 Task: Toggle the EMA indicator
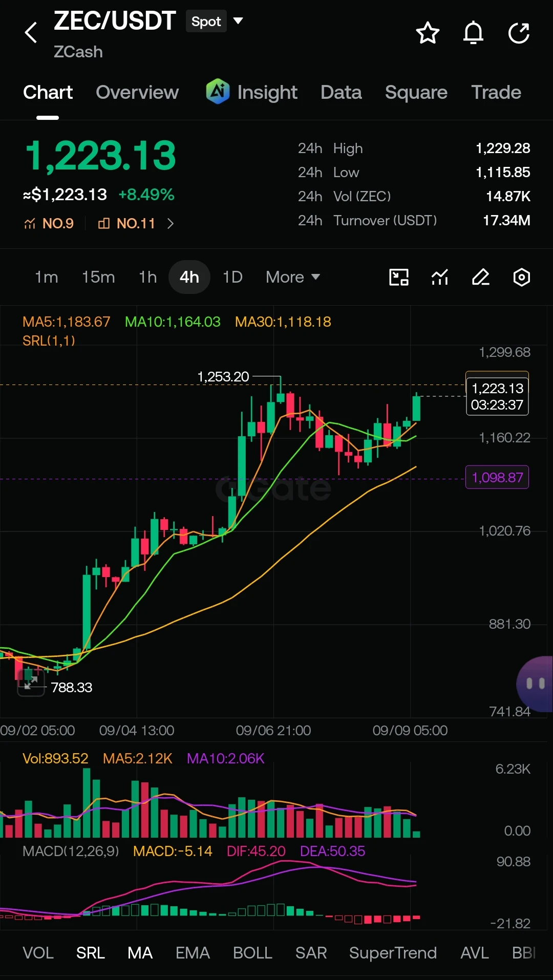(x=193, y=953)
